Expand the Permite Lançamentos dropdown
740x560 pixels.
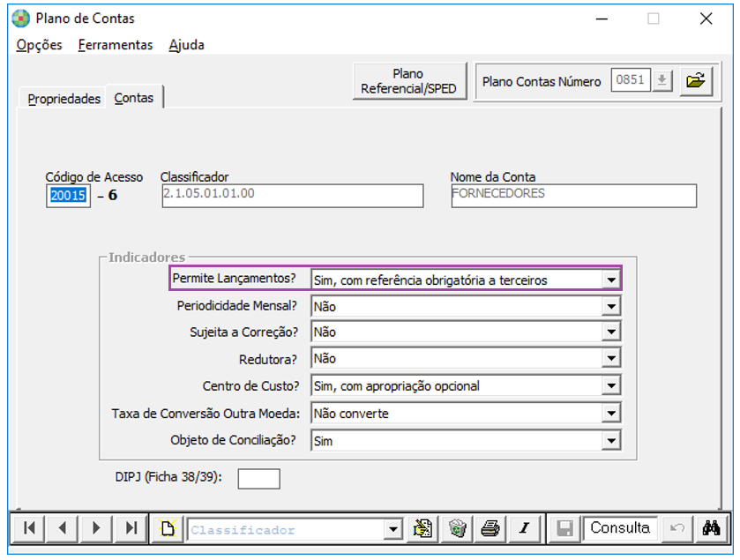[x=611, y=280]
